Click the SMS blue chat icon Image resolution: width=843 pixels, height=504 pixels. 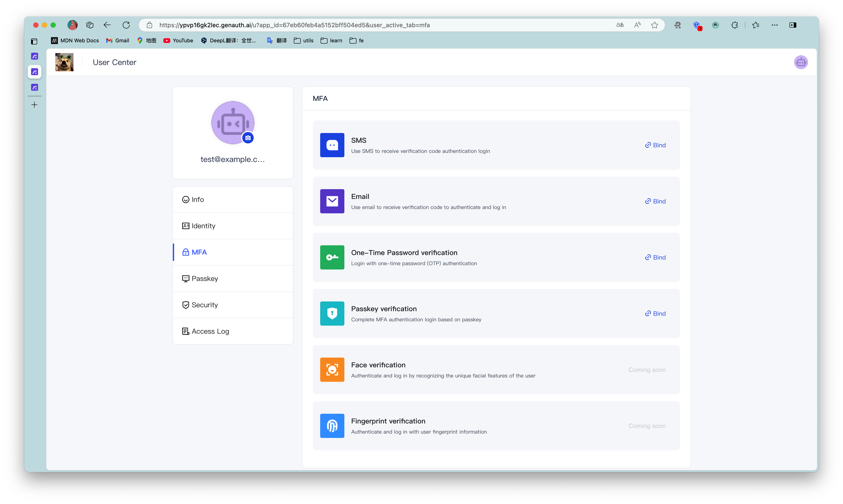click(332, 145)
